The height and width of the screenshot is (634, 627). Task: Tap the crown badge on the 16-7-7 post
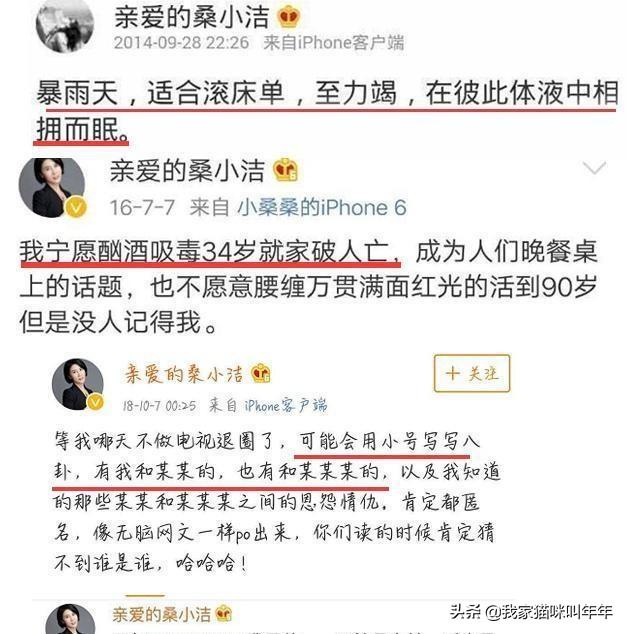[285, 170]
